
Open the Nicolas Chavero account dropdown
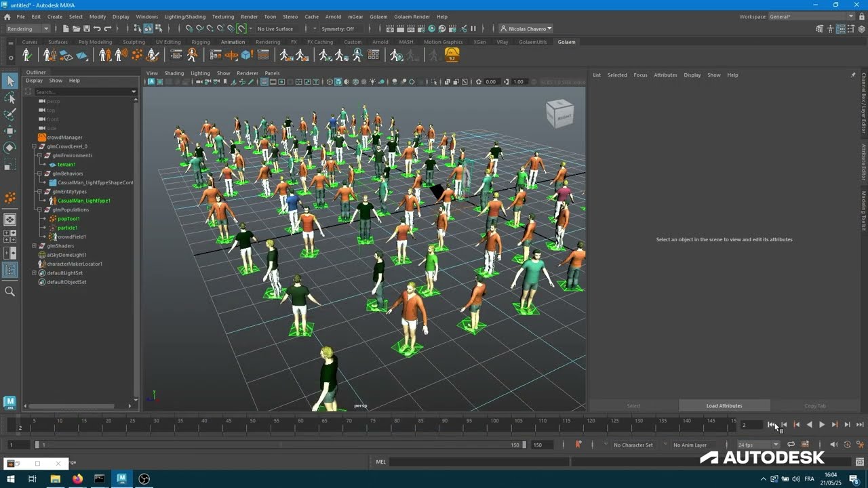tap(526, 28)
